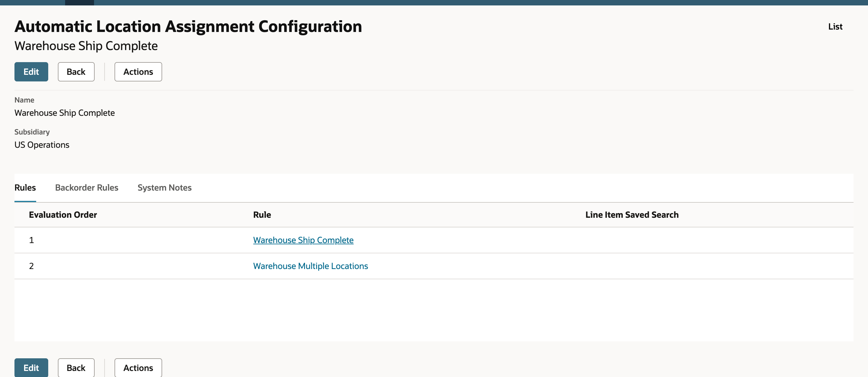This screenshot has width=868, height=377.
Task: Select the Rules tab
Action: pos(25,188)
